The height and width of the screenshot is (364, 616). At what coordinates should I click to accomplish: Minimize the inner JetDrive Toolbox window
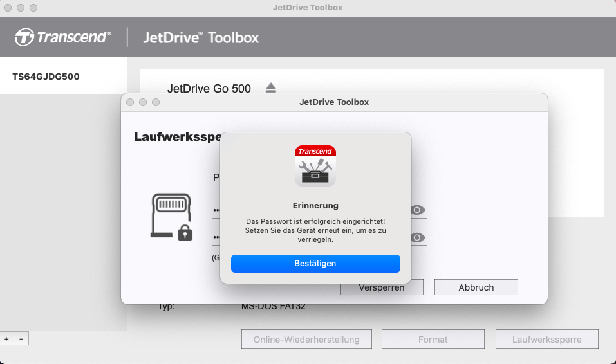143,102
